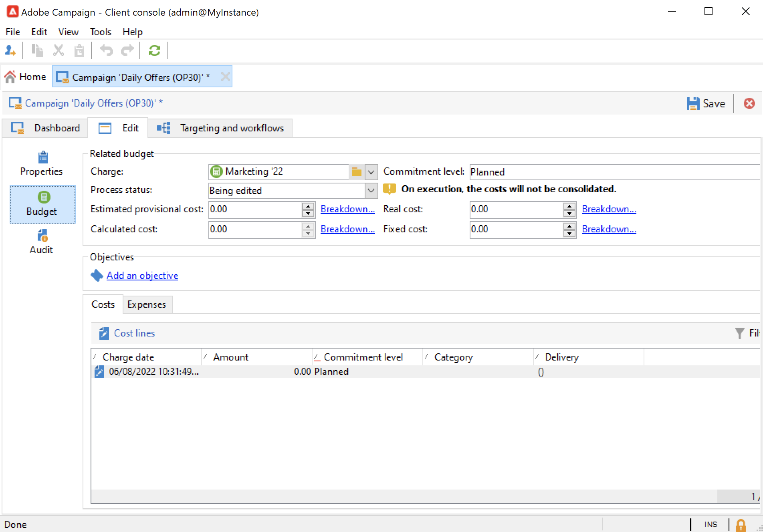Open Breakdown for Fixed cost
This screenshot has height=532, width=763.
coord(609,229)
